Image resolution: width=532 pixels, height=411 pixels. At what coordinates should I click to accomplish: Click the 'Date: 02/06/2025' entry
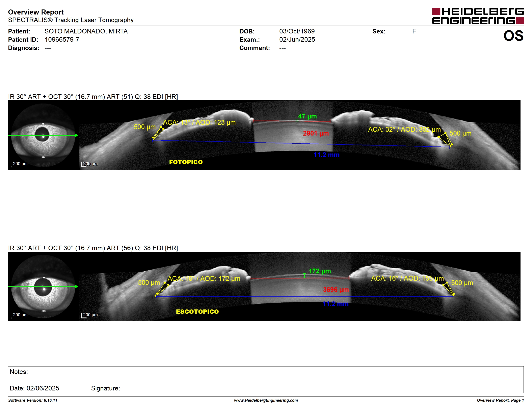(x=34, y=388)
